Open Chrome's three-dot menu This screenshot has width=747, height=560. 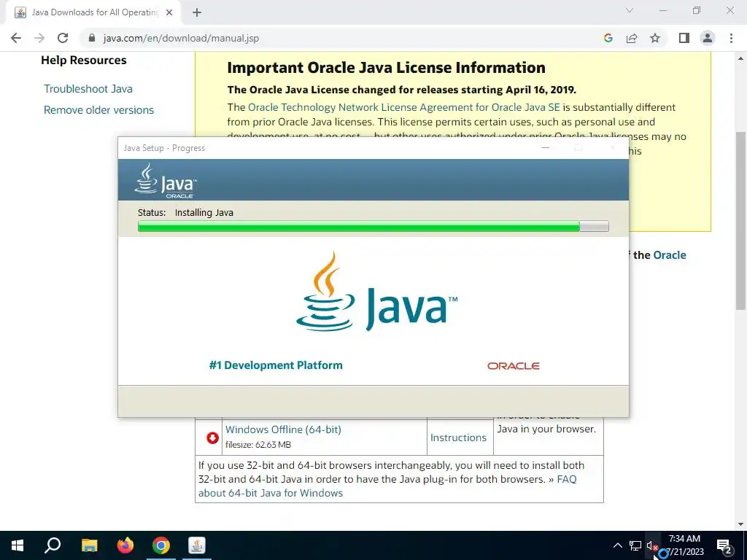731,38
